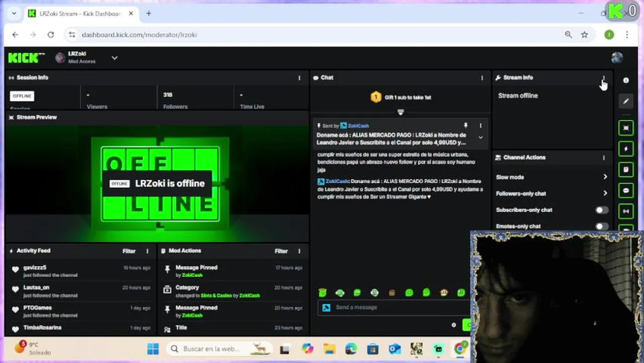Click the Windows taskbar search box
Screen dimensions: 644x363
click(x=219, y=349)
